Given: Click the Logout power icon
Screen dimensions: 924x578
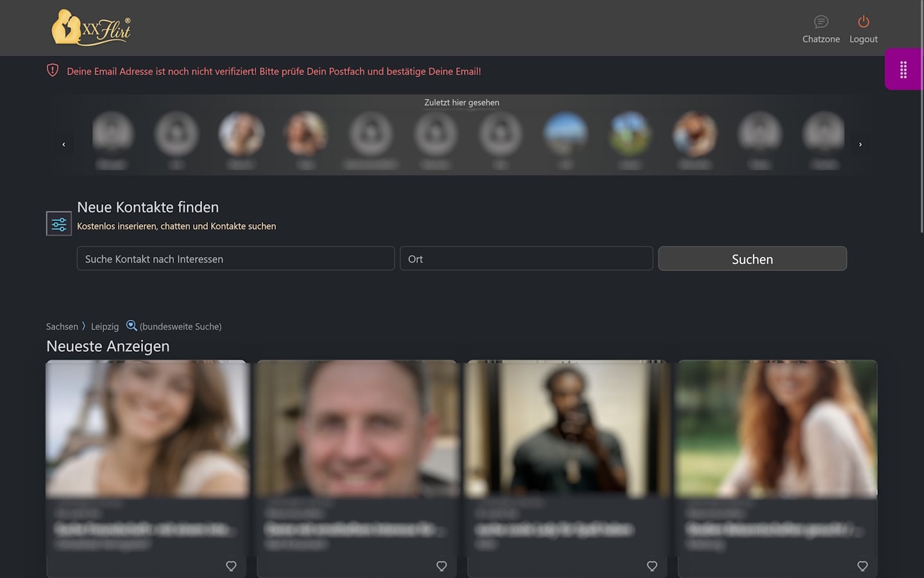Looking at the screenshot, I should 863,22.
